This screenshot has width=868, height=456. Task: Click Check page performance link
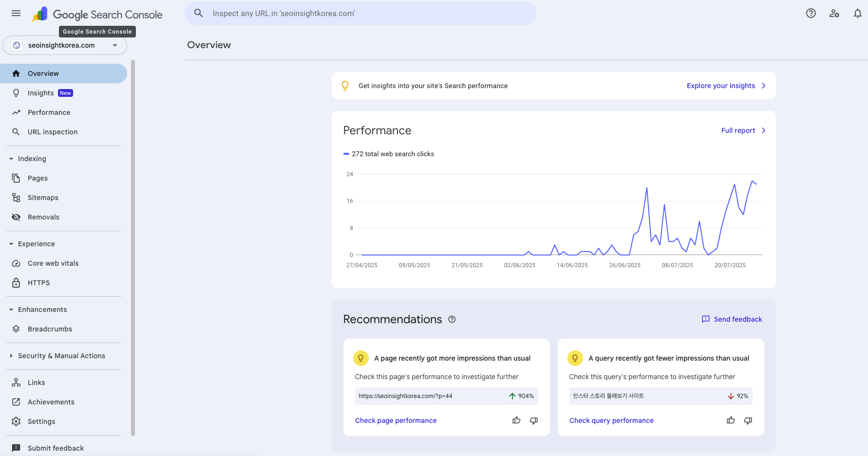[x=396, y=420]
